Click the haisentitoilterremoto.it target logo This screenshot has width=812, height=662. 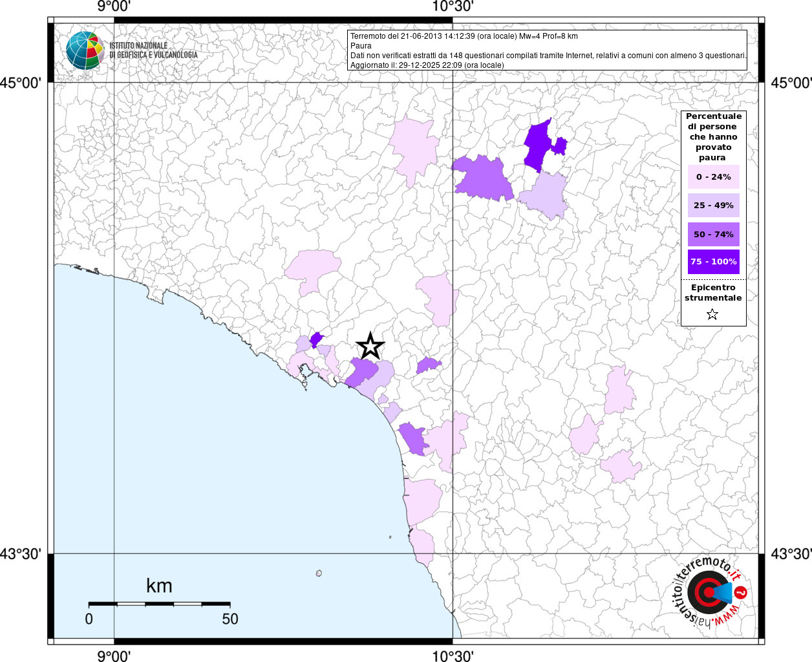tap(709, 592)
